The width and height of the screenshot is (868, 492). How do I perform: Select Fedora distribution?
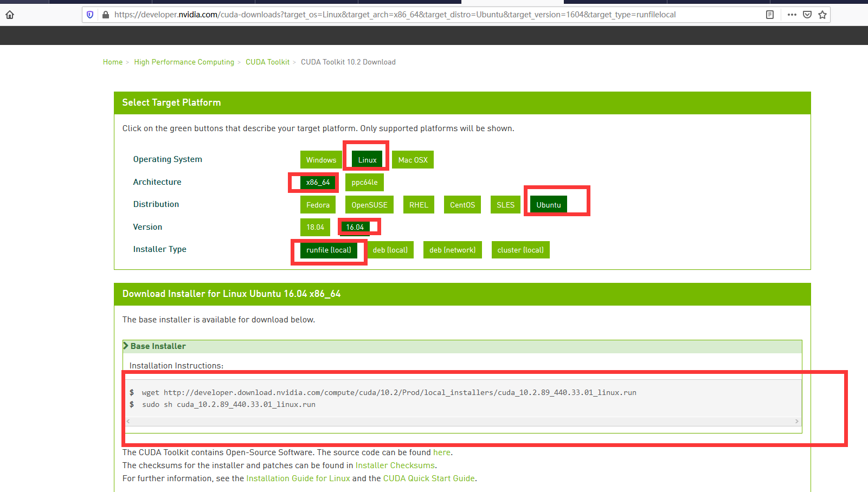click(318, 205)
